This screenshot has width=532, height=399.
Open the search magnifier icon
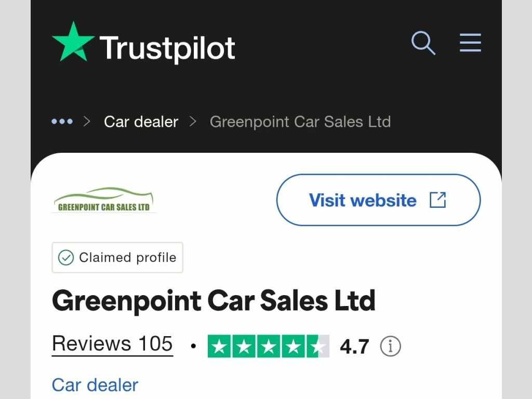click(x=423, y=43)
